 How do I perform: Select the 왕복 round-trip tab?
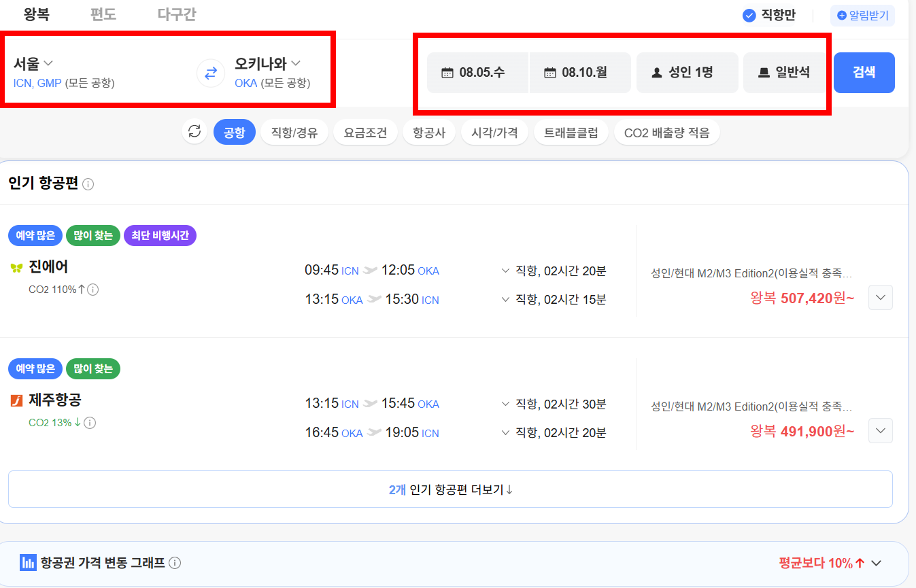pos(37,14)
